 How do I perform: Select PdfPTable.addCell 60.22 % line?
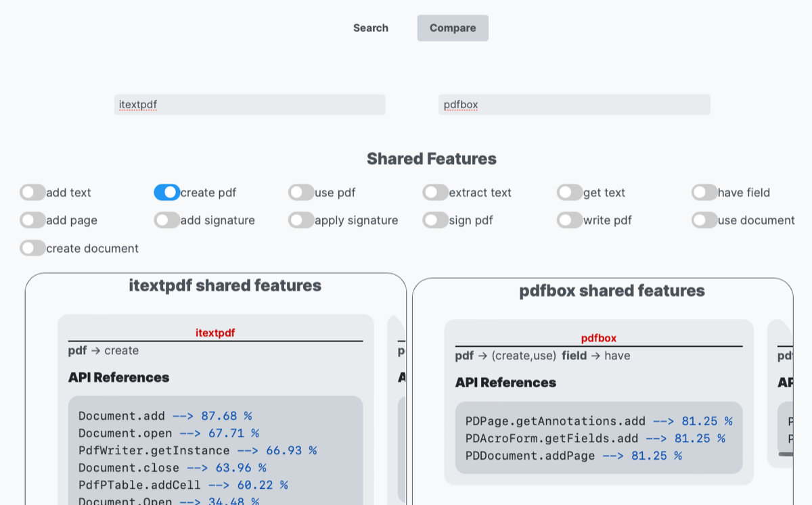click(x=183, y=485)
